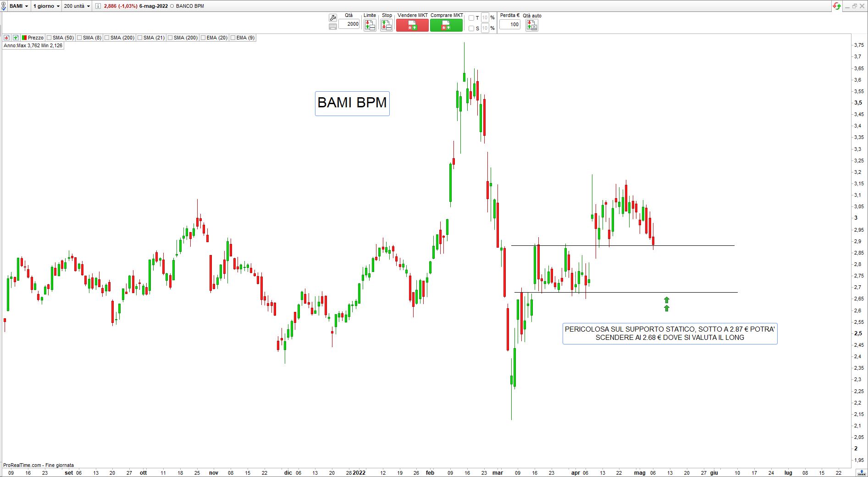The width and height of the screenshot is (868, 477).
Task: Click the 1,95 price axis label
Action: point(858,460)
